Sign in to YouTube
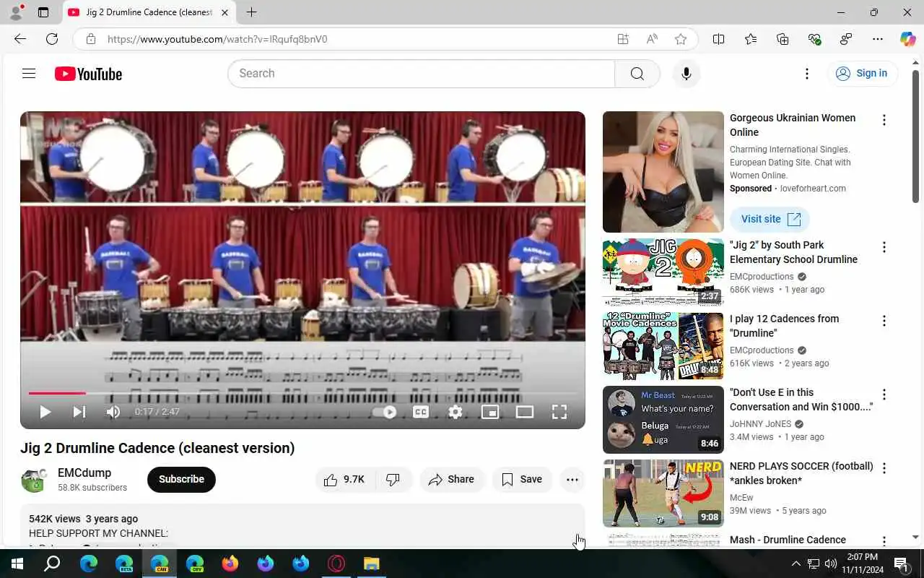 point(862,74)
